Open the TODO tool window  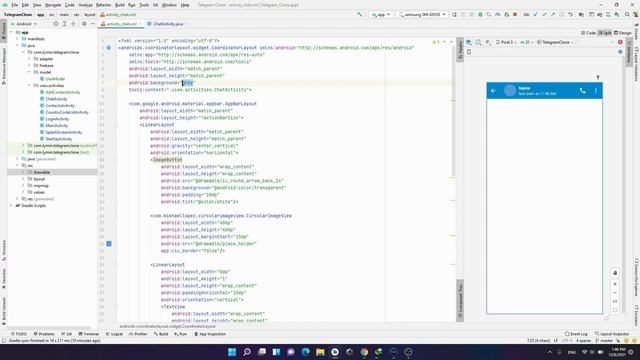(x=19, y=334)
